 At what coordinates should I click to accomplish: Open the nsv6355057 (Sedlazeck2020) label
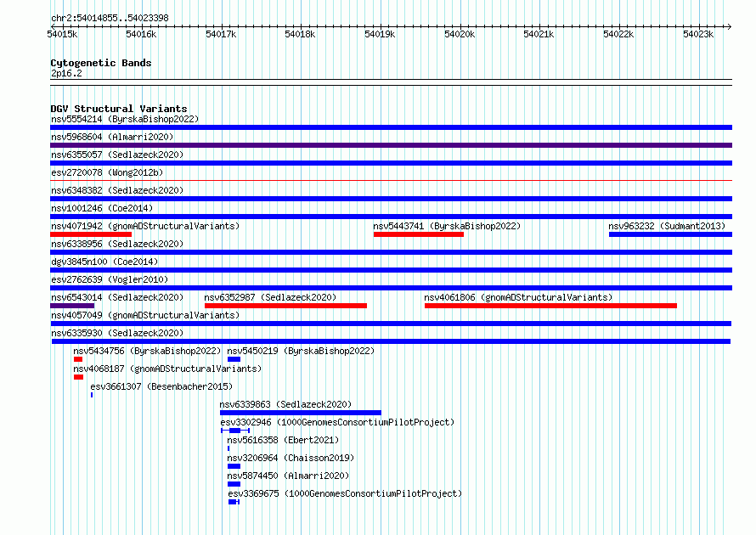click(x=117, y=155)
